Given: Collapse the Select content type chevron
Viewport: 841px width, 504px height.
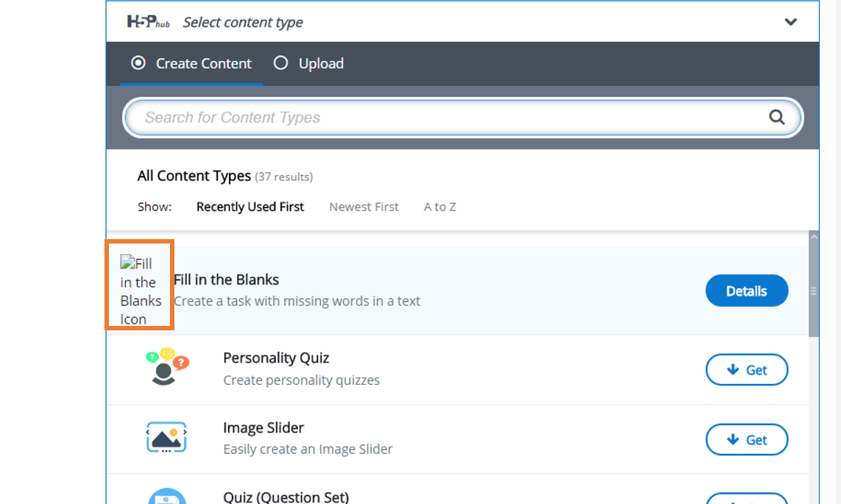Looking at the screenshot, I should point(790,22).
